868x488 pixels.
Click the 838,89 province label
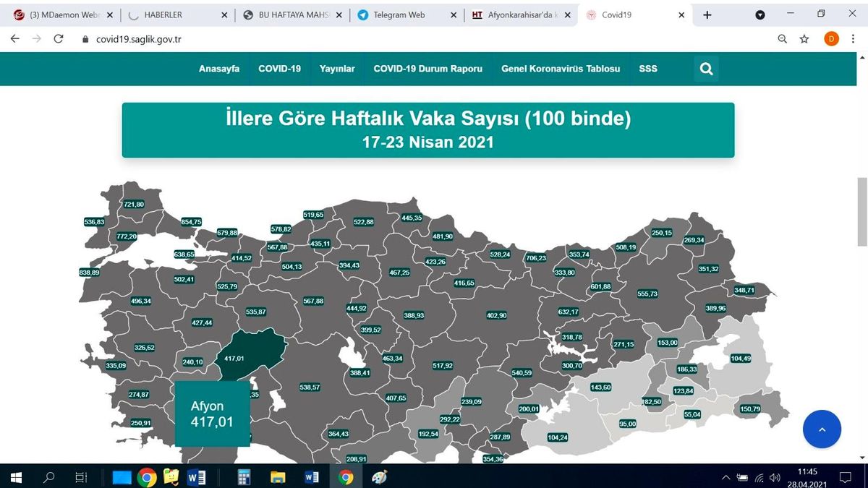point(89,273)
